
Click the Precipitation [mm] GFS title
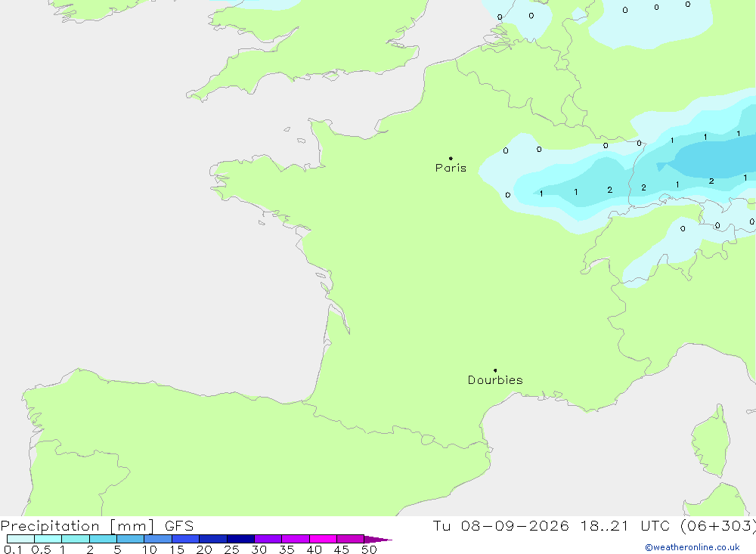click(x=97, y=525)
